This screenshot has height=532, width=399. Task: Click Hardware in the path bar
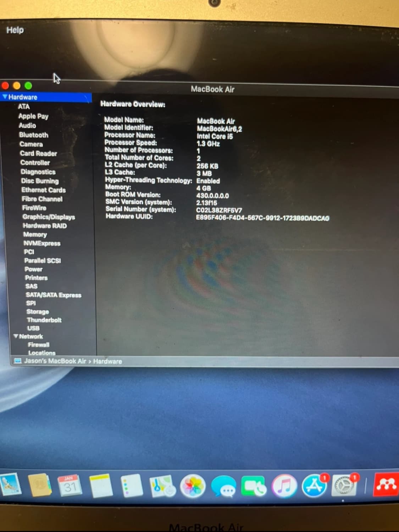pos(107,361)
